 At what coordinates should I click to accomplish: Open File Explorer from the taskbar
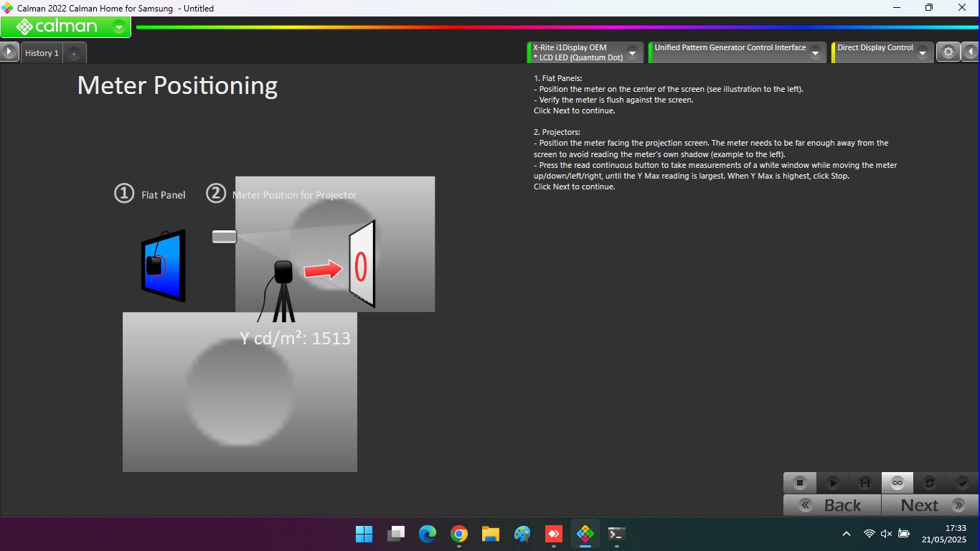pyautogui.click(x=491, y=534)
